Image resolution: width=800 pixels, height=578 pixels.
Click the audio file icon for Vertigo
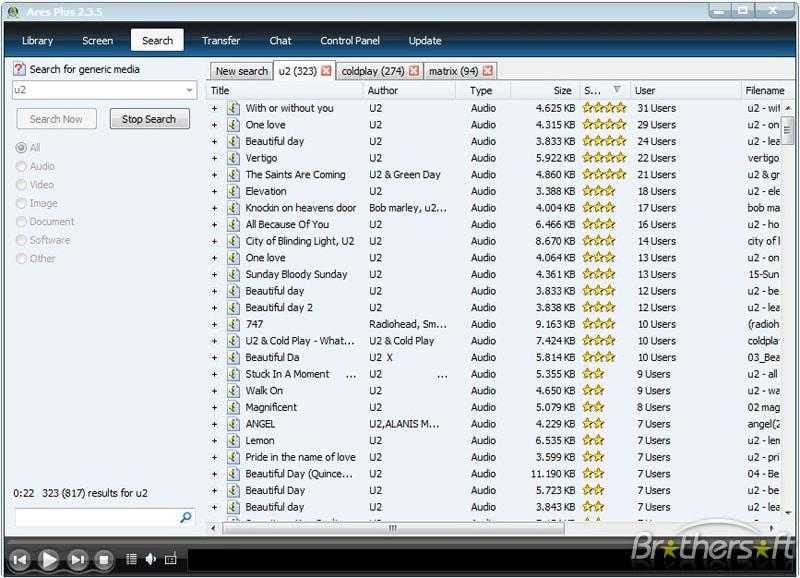[x=233, y=158]
